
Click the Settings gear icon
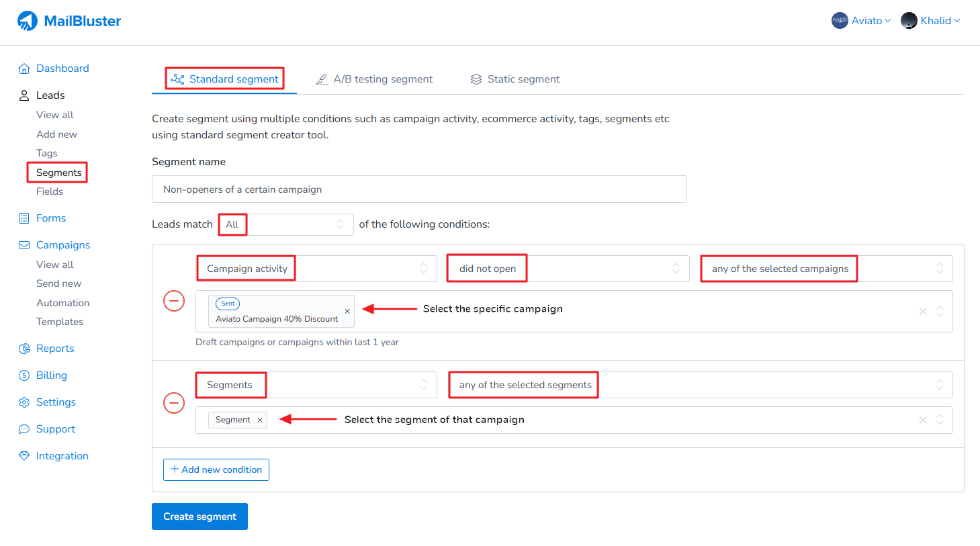tap(24, 402)
